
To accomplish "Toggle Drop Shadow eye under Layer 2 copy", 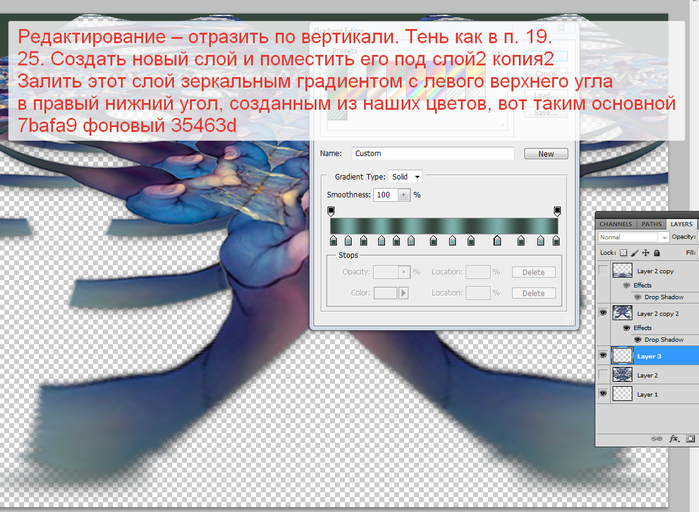I will (x=637, y=297).
